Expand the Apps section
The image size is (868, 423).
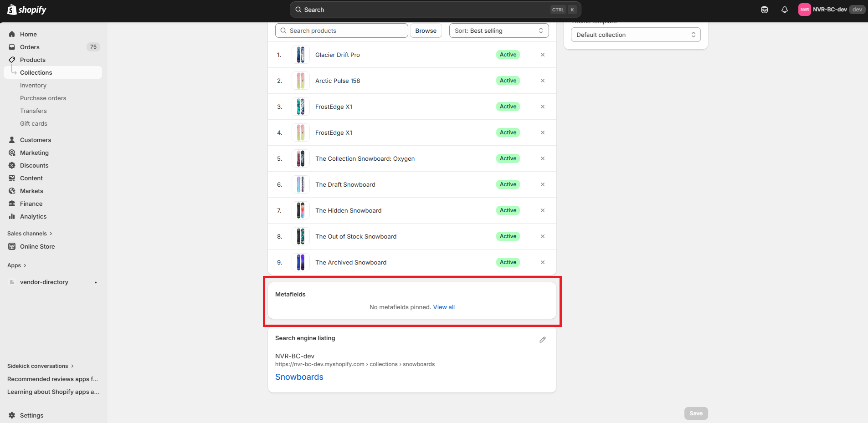click(17, 265)
